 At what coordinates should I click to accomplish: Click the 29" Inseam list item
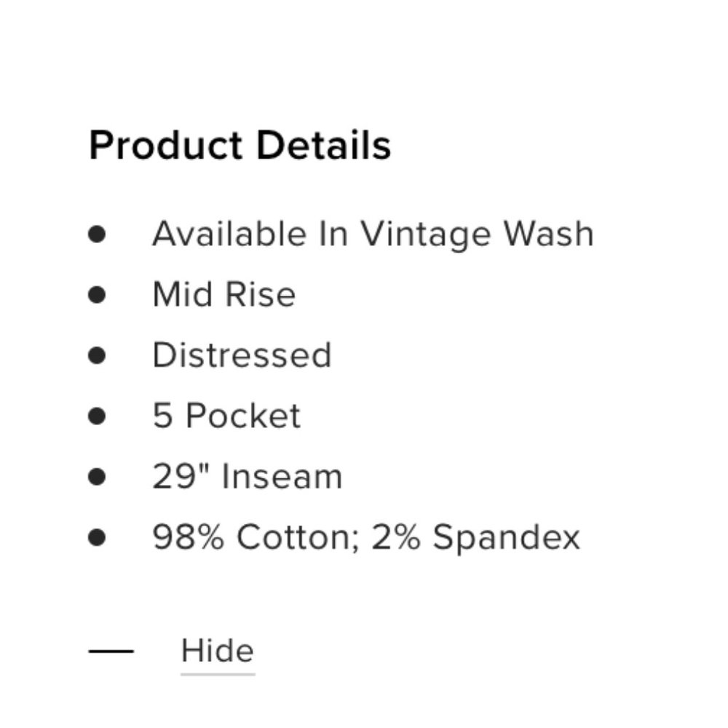point(247,477)
